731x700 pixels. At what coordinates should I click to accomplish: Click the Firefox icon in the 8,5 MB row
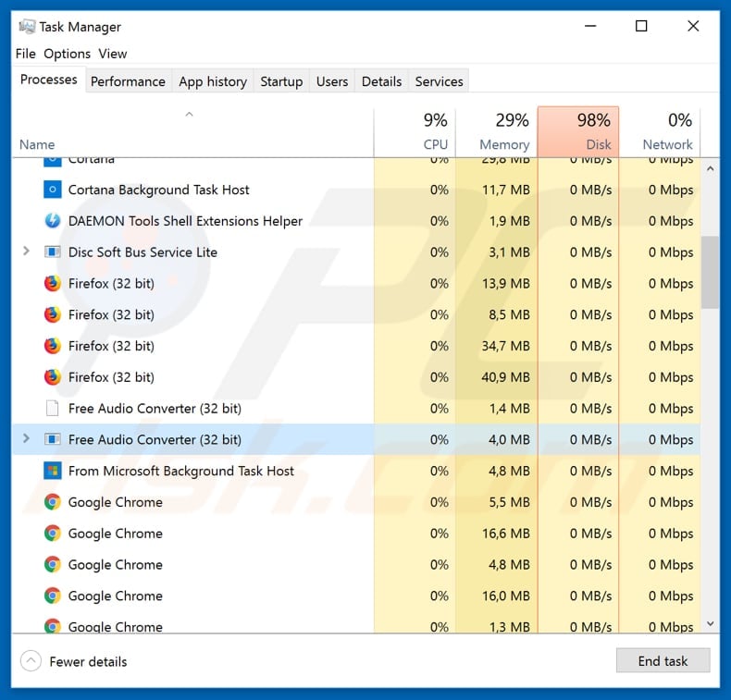click(x=52, y=314)
